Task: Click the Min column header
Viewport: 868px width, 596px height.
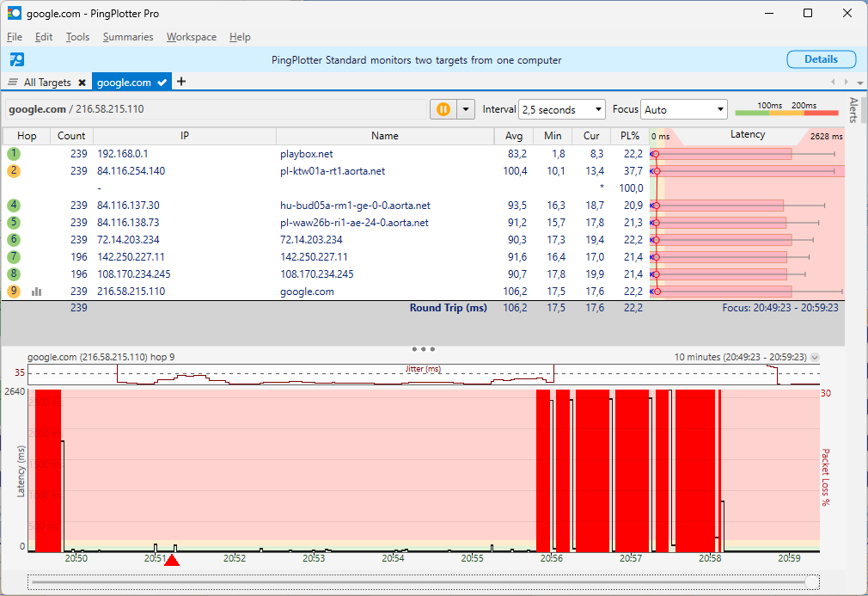Action: tap(553, 136)
